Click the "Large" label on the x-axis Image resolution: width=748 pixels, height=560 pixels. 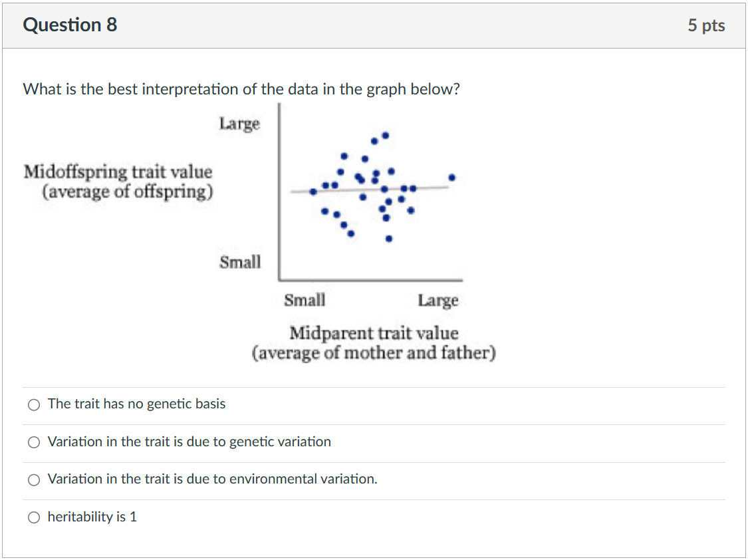coord(438,300)
